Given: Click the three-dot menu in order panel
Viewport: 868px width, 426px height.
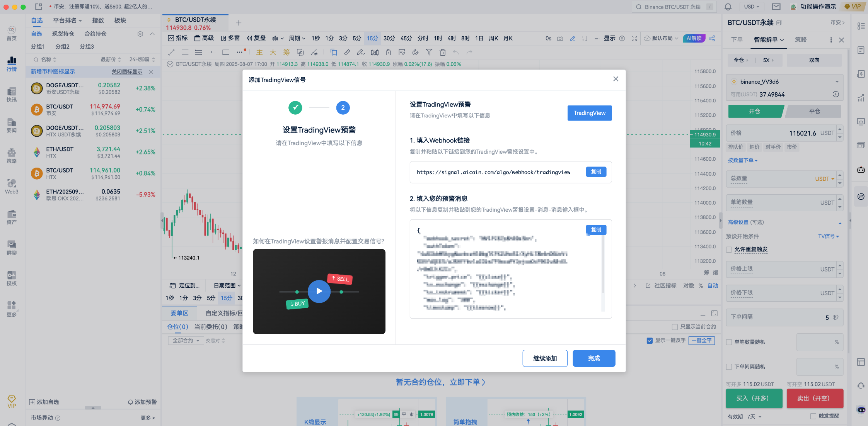Looking at the screenshot, I should [831, 40].
